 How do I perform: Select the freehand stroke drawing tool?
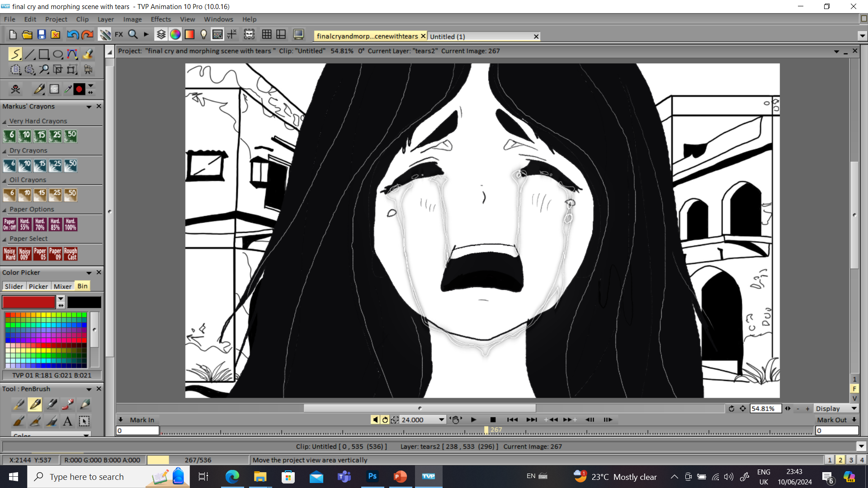click(x=15, y=54)
